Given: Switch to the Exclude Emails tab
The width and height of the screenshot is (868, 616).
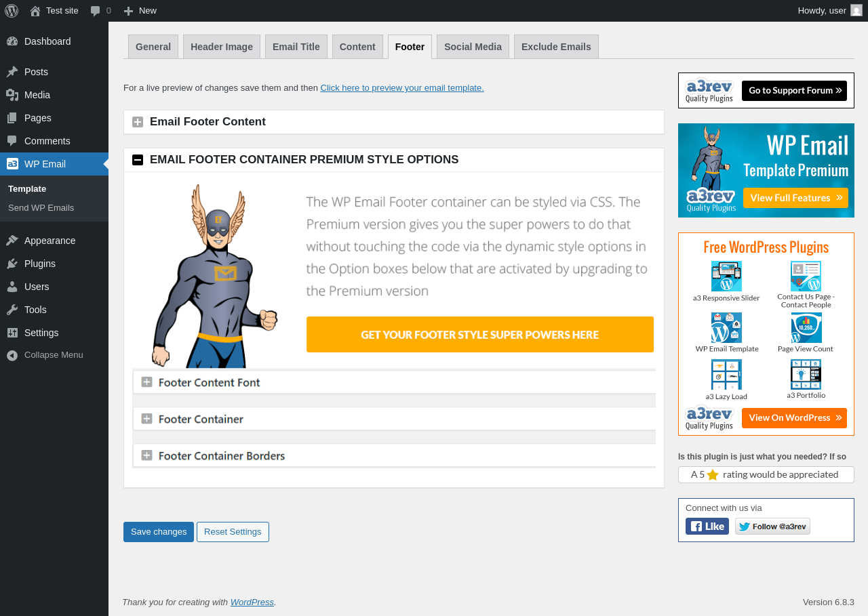Looking at the screenshot, I should 556,47.
